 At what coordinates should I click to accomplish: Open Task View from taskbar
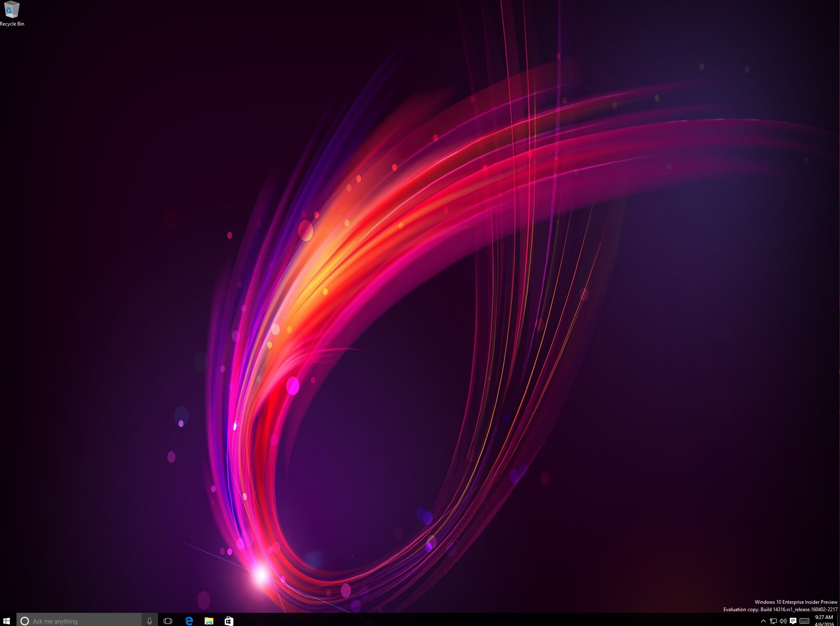(168, 621)
